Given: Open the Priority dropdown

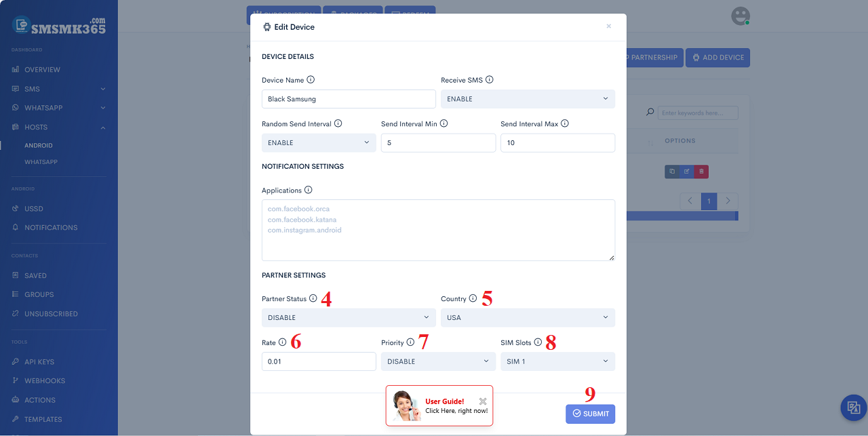Looking at the screenshot, I should click(x=438, y=361).
